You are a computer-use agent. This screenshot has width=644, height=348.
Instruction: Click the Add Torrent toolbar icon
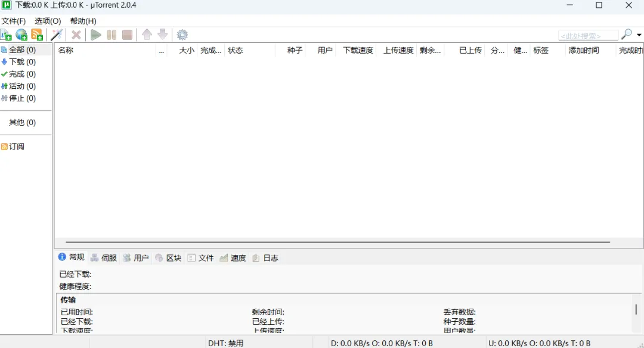click(6, 35)
